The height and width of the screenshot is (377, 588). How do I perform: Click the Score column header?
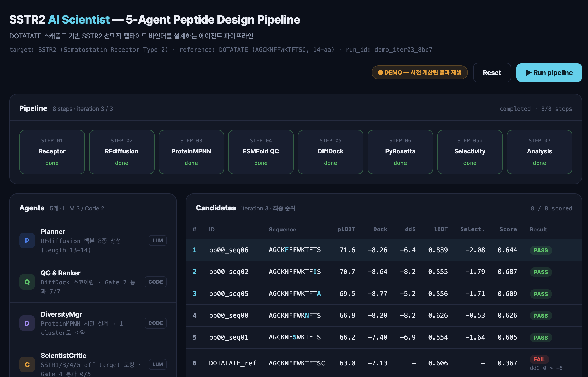508,229
